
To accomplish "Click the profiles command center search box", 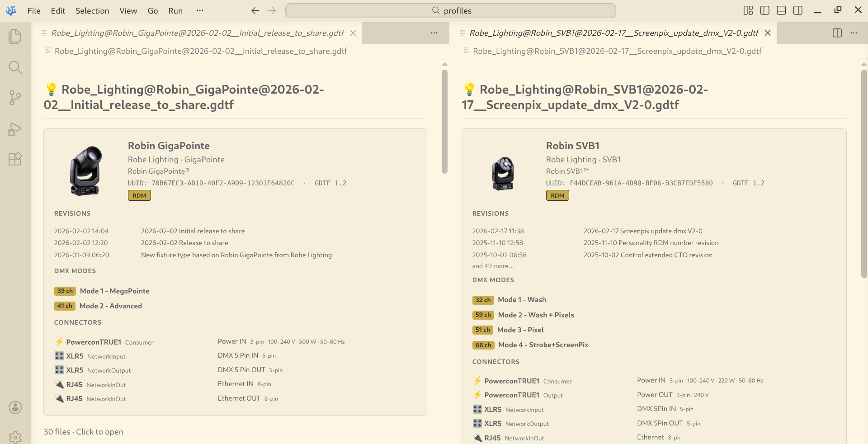I will 450,10.
